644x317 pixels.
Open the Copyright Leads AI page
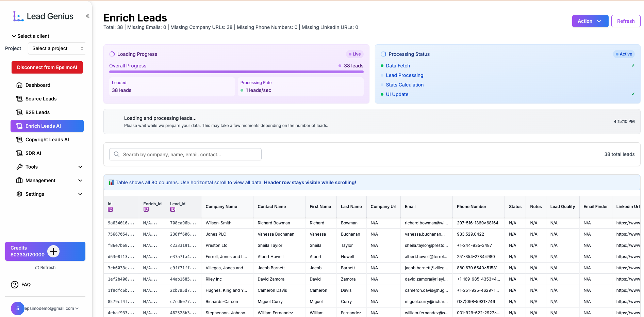tap(47, 140)
